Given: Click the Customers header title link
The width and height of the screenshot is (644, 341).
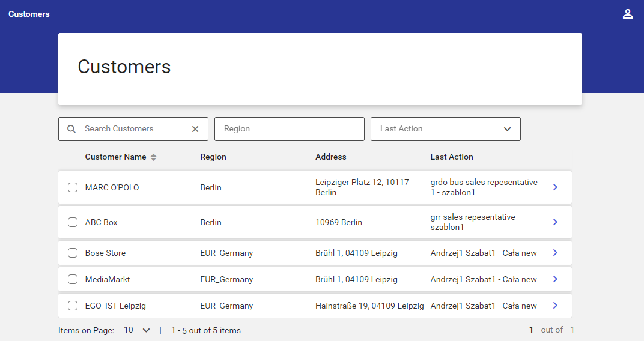Looking at the screenshot, I should pyautogui.click(x=29, y=14).
